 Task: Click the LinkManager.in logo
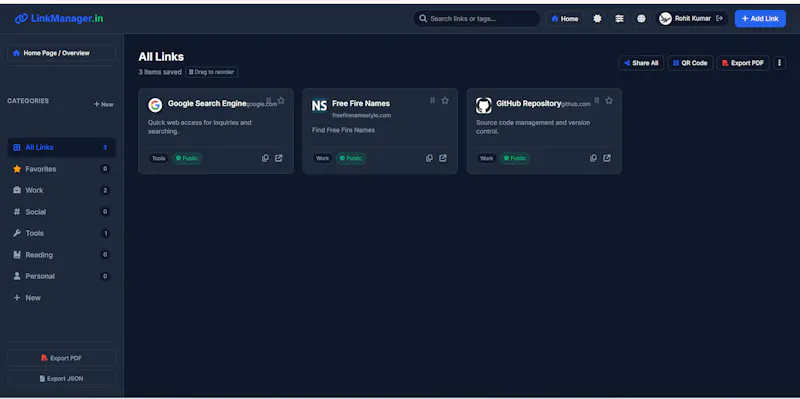pos(59,19)
